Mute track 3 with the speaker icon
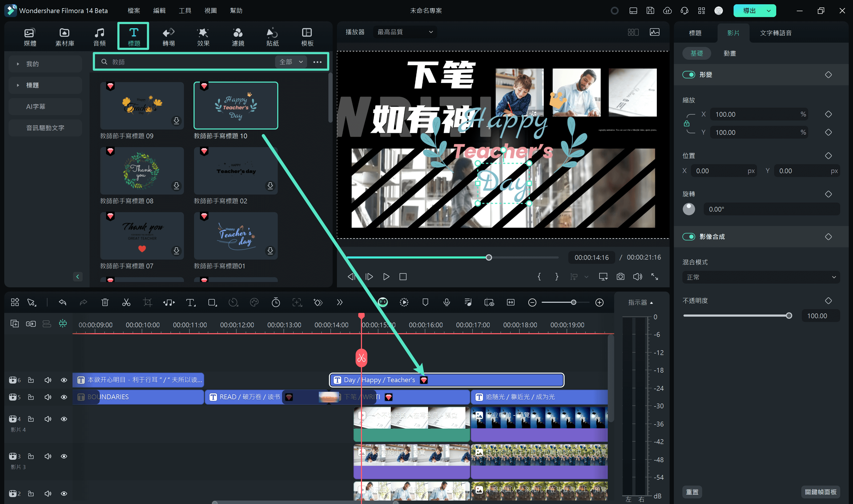 coord(48,456)
